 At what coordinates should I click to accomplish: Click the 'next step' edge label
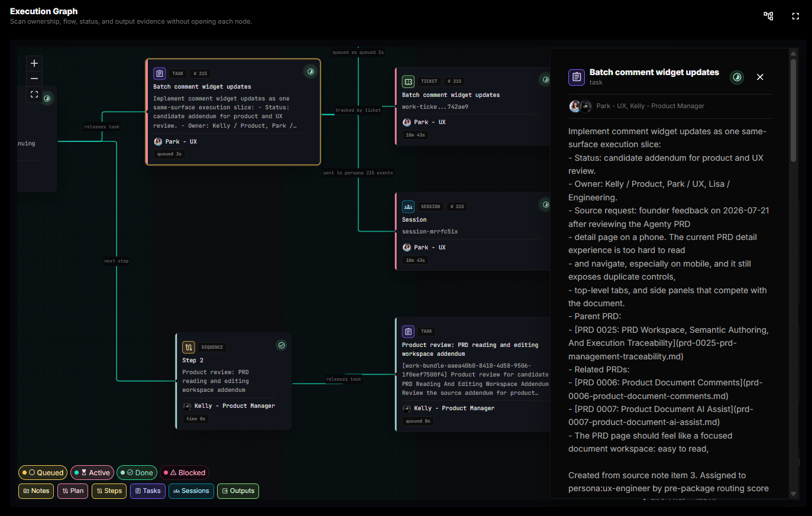117,261
